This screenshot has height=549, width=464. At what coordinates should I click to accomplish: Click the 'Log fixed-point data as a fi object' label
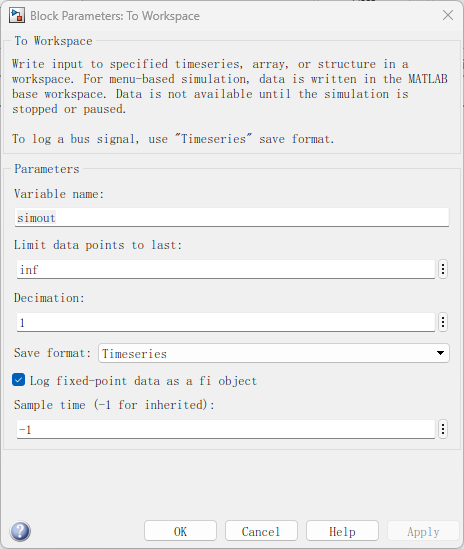[x=143, y=381]
